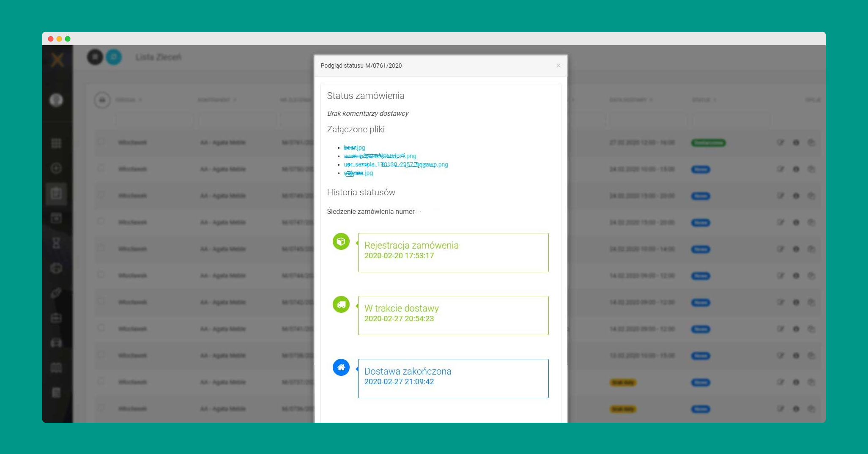Image resolution: width=868 pixels, height=454 pixels.
Task: Open the first attached .jpg file link
Action: pyautogui.click(x=354, y=148)
